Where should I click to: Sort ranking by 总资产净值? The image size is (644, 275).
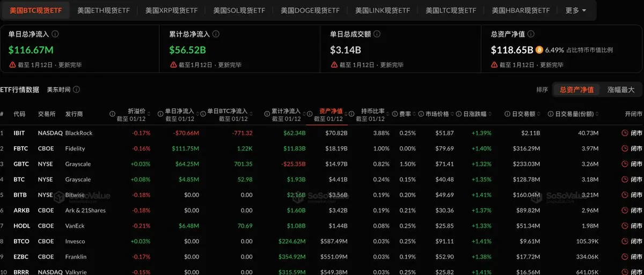point(576,90)
